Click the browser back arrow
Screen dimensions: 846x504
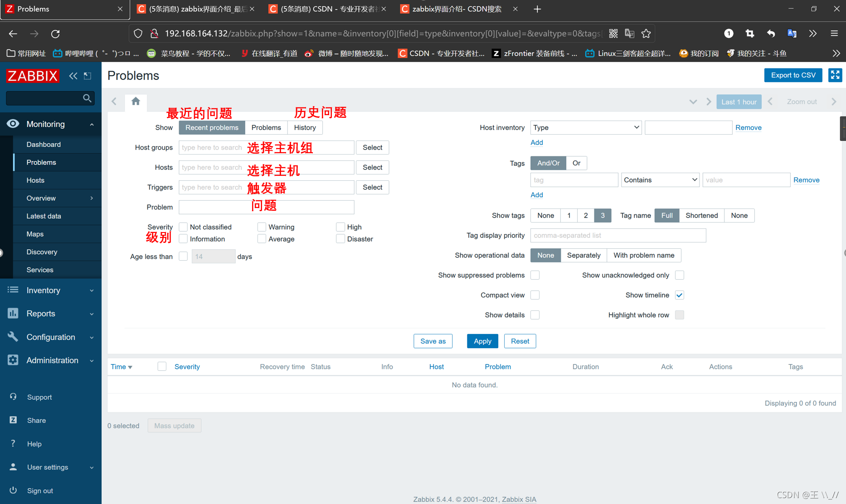[x=13, y=34]
